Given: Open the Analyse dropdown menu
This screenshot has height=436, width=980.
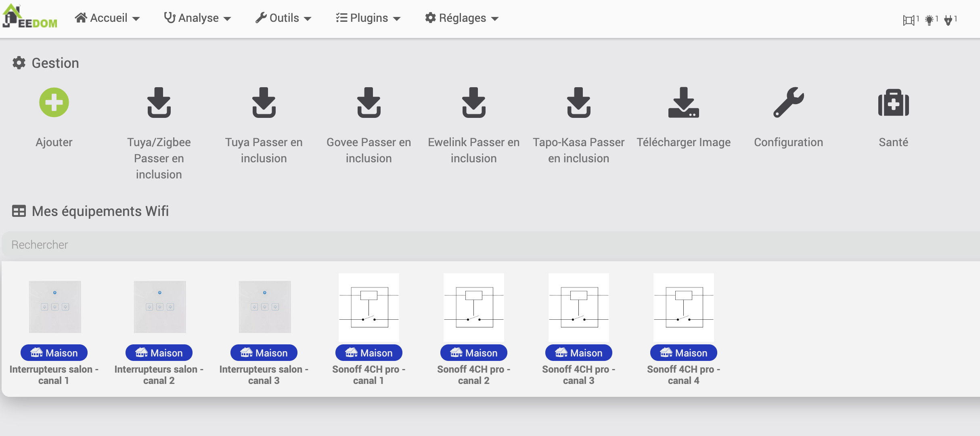Looking at the screenshot, I should pos(197,18).
